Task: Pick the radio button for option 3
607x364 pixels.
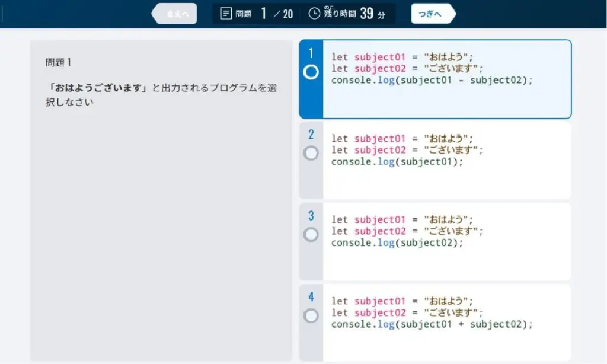Action: (x=311, y=235)
